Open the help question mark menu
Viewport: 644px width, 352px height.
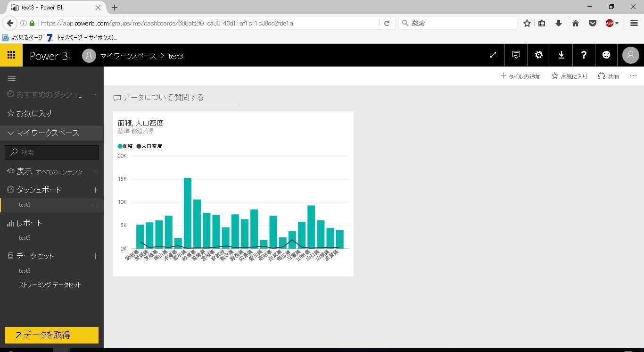(584, 55)
